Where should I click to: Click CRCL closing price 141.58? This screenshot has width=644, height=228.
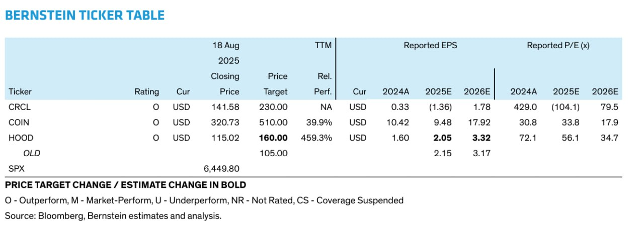pyautogui.click(x=224, y=107)
